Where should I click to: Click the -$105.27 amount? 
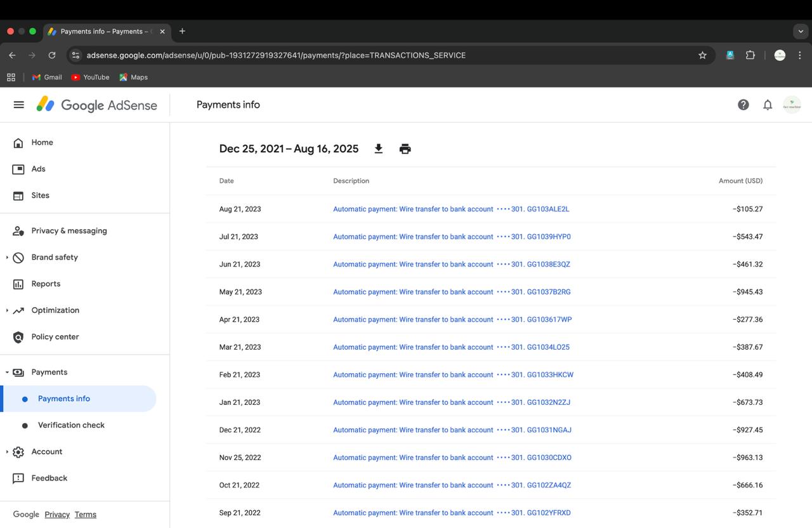click(747, 209)
